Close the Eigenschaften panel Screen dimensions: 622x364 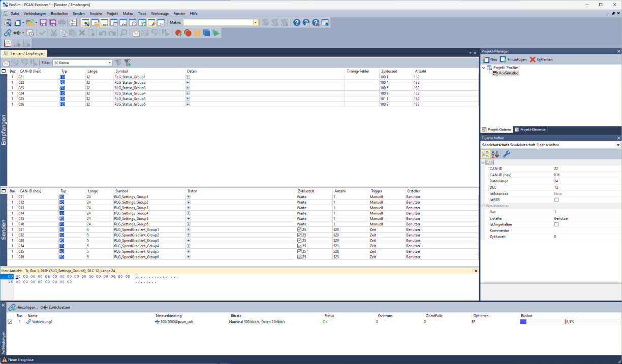[618, 138]
